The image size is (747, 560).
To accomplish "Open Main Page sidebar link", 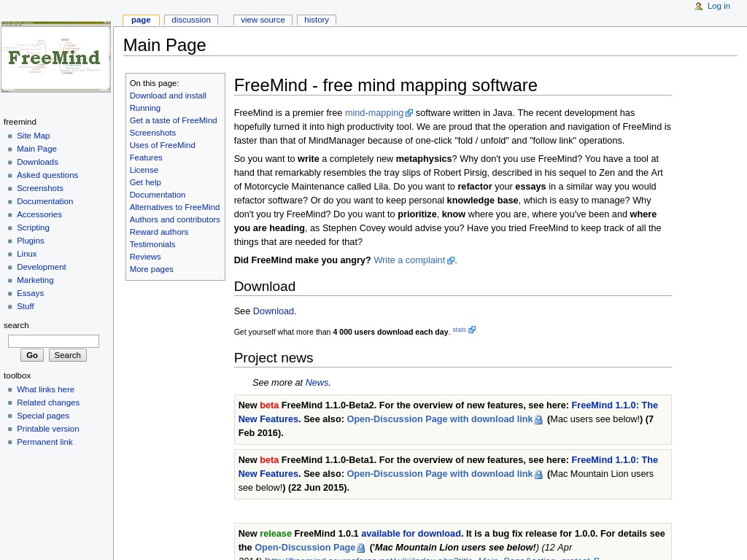I will pyautogui.click(x=36, y=149).
